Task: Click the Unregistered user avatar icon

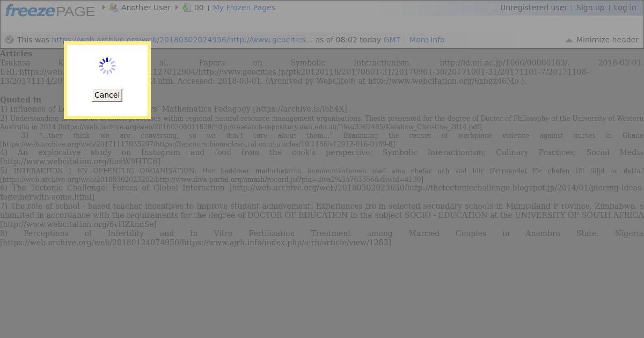Action: tap(493, 8)
